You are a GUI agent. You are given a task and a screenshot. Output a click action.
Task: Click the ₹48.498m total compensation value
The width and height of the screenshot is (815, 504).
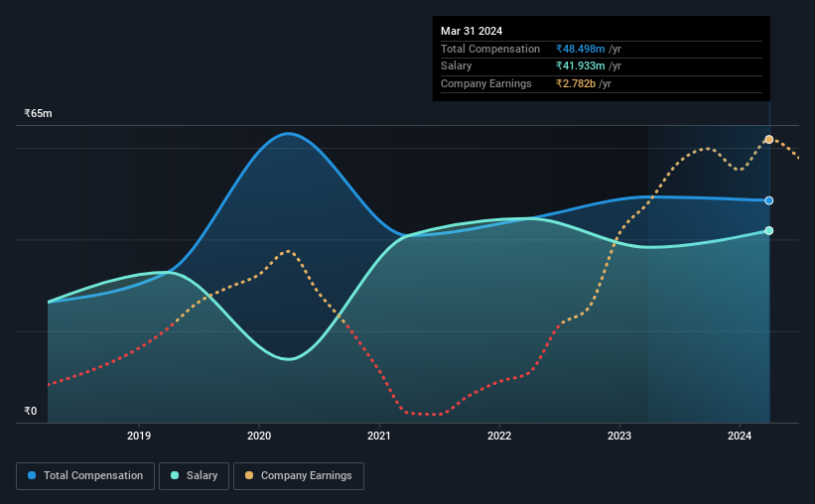pos(580,49)
